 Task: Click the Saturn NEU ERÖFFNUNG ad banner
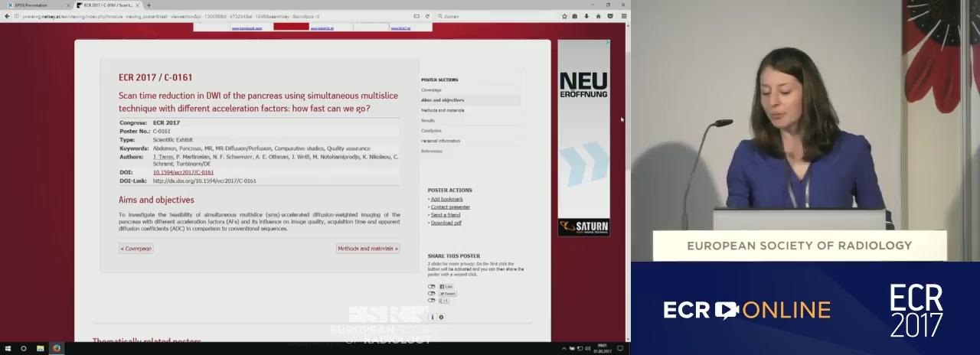coord(583,138)
